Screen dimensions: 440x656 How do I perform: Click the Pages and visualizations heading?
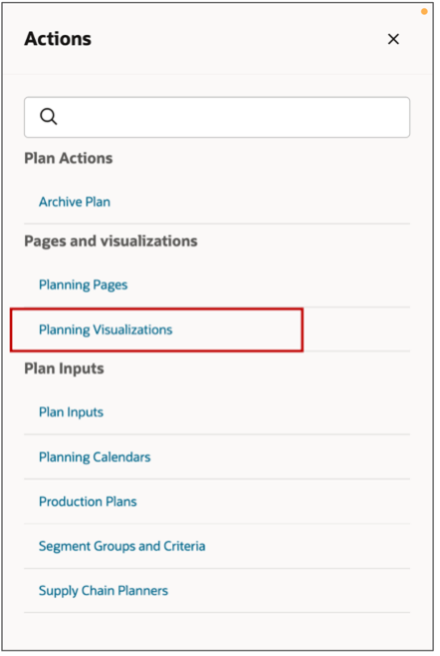coord(111,241)
